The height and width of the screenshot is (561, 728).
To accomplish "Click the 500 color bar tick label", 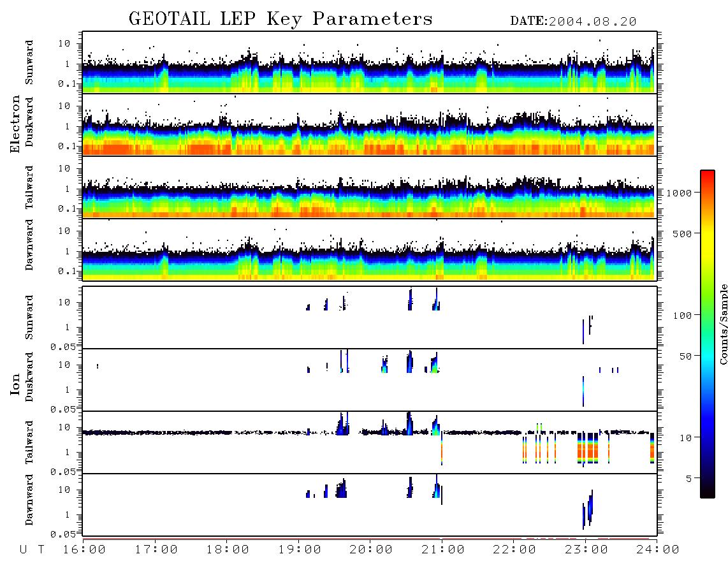I will pos(683,233).
